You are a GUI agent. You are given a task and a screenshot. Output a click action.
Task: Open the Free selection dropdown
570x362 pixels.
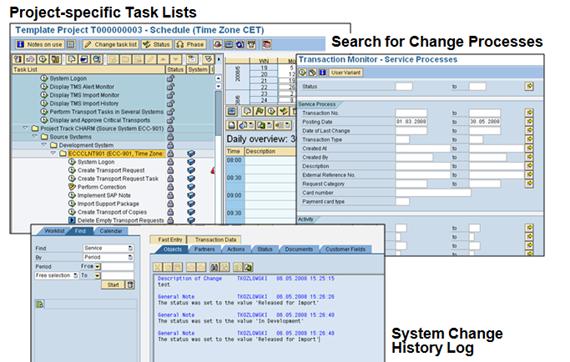click(57, 275)
